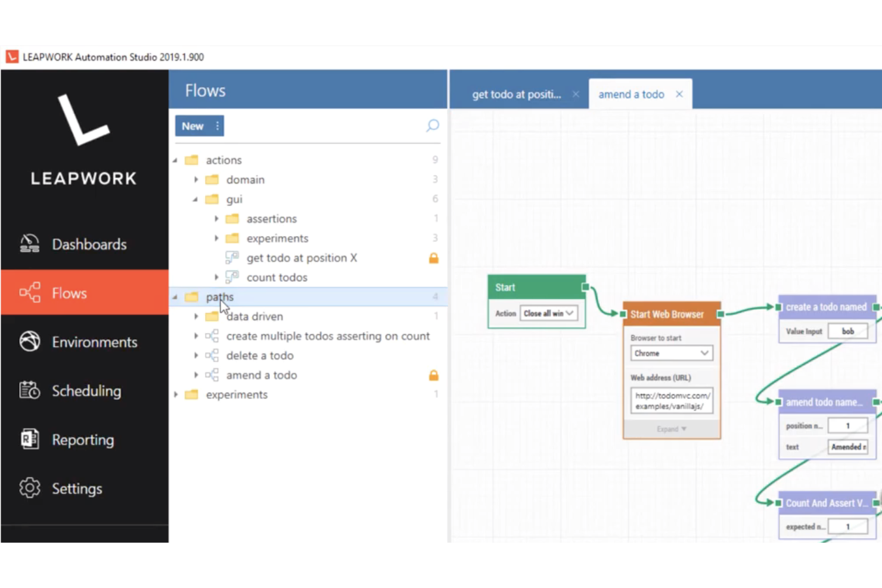Image resolution: width=882 pixels, height=588 pixels.
Task: Select the Start Web Browser block header
Action: click(672, 314)
